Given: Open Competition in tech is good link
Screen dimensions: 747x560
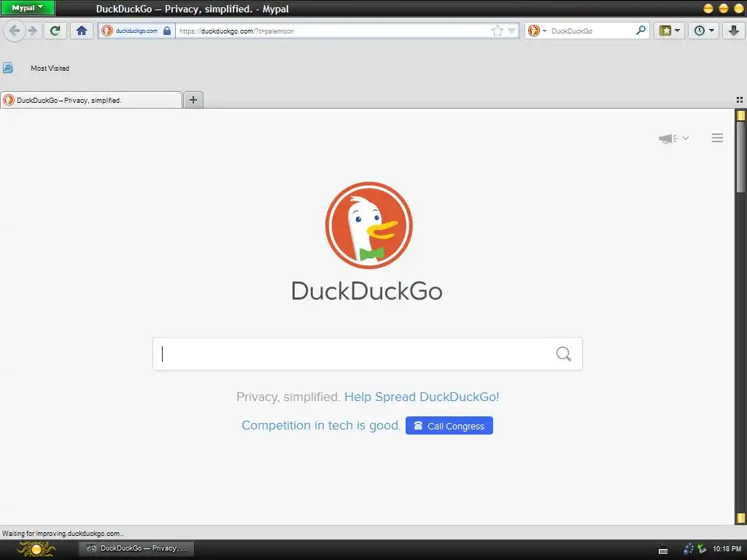Looking at the screenshot, I should pyautogui.click(x=321, y=425).
